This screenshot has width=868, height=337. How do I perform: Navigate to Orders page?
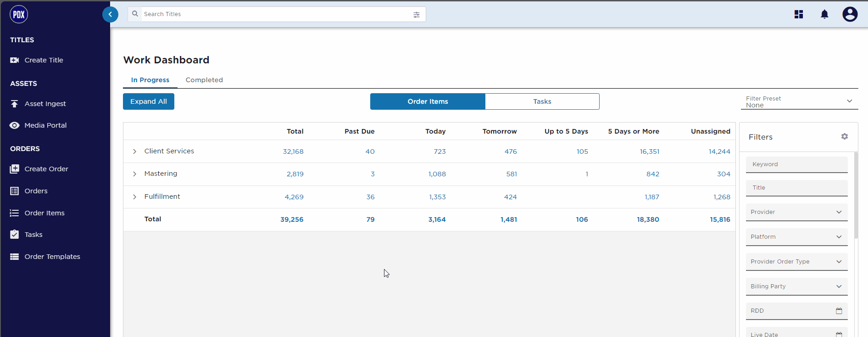coord(36,191)
